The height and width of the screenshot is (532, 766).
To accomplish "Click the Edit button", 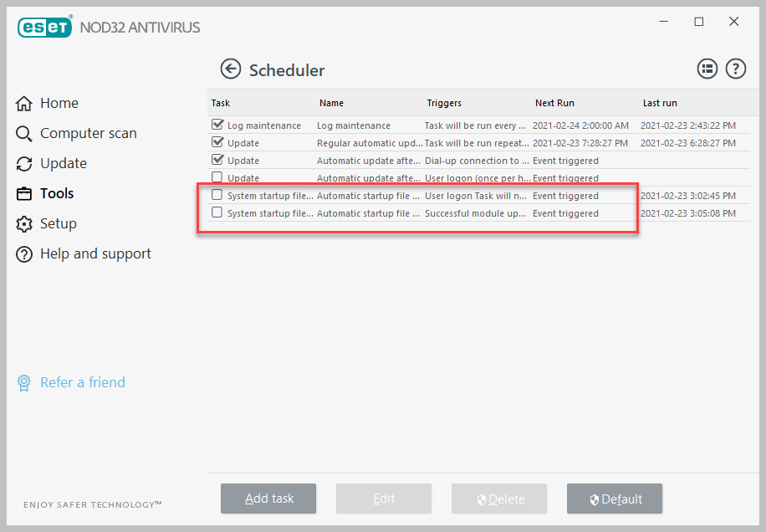I will coord(384,499).
